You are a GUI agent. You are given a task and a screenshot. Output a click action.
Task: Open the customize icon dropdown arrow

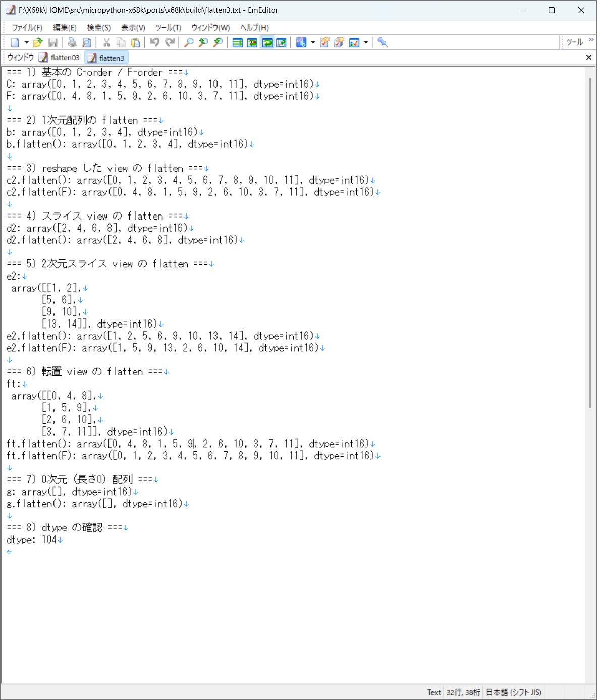coord(366,43)
